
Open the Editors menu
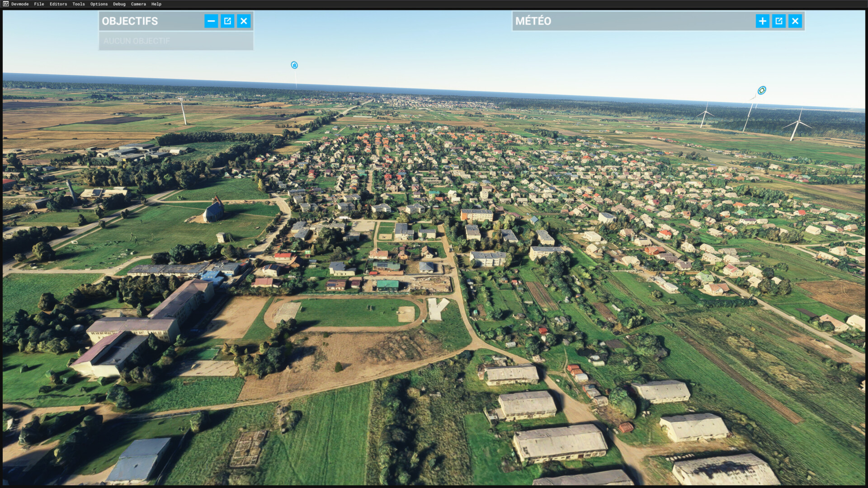[58, 4]
